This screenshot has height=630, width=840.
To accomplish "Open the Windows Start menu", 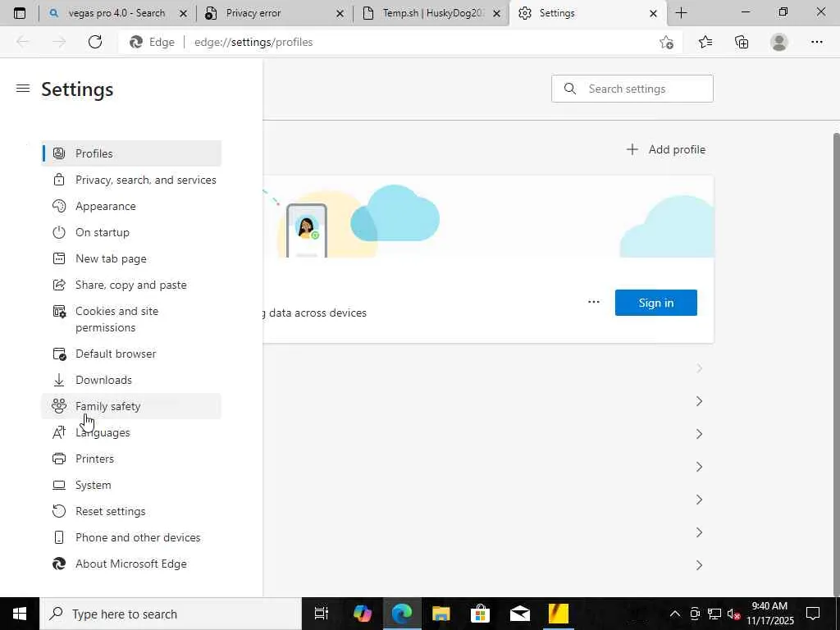I will pyautogui.click(x=20, y=614).
